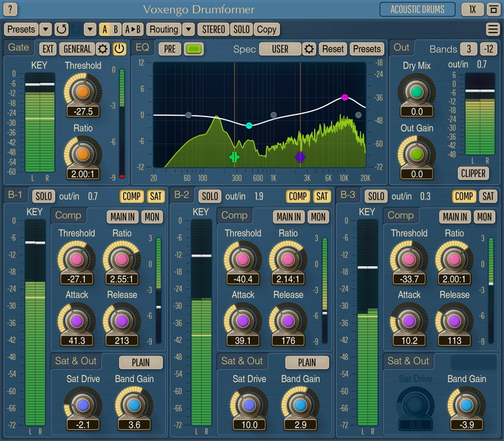Click B-3 Band Gain knob
Viewport: 504px width, 441px height.
(x=467, y=406)
